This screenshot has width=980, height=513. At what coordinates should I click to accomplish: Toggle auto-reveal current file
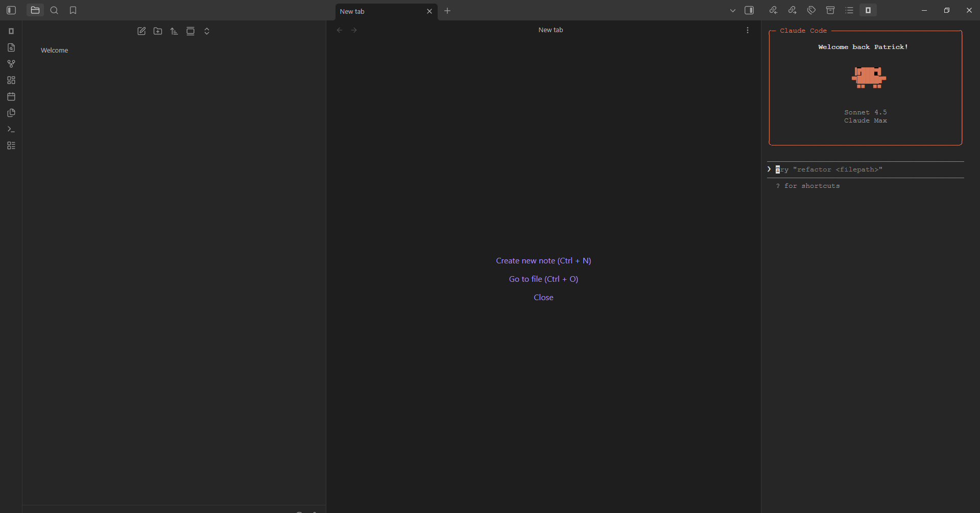(x=190, y=31)
